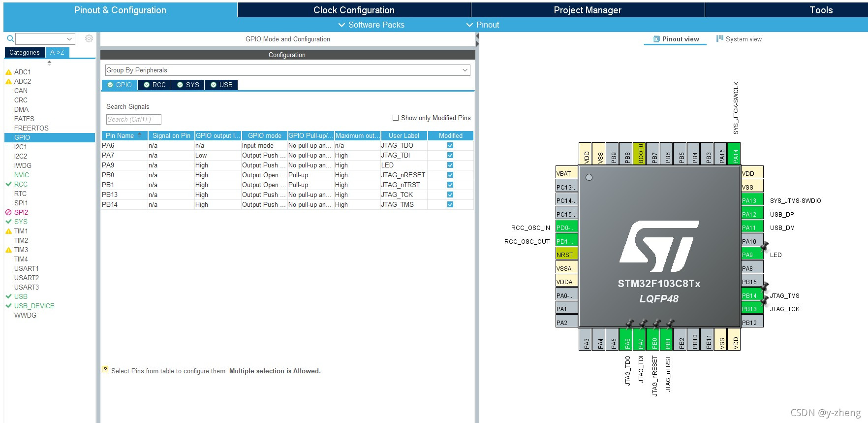
Task: Switch to System view
Action: pos(739,39)
